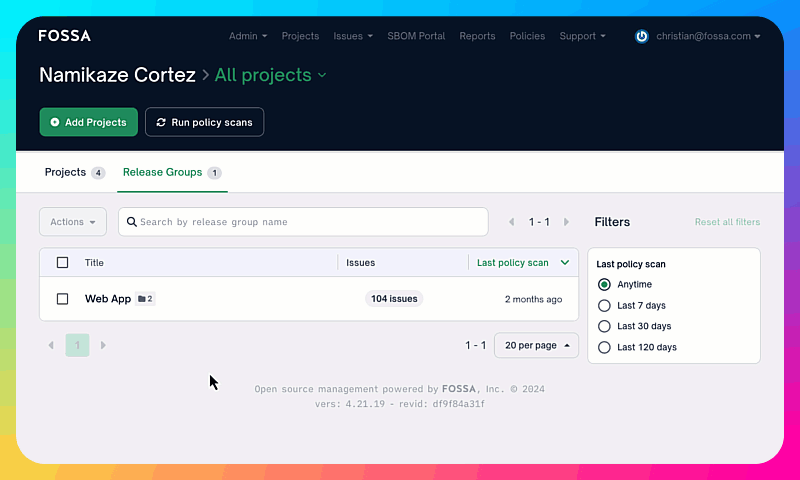The height and width of the screenshot is (480, 800).
Task: Go to next page arrow above table
Action: click(x=566, y=222)
